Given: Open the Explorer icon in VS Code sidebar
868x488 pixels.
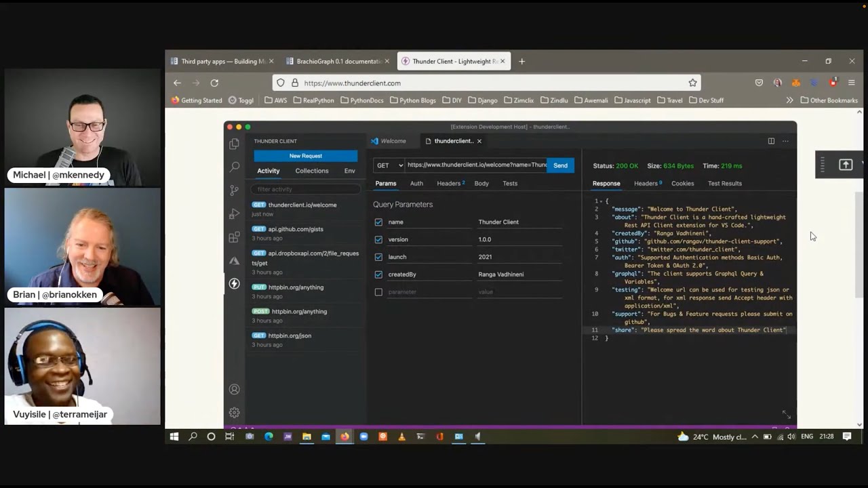Looking at the screenshot, I should pos(234,144).
